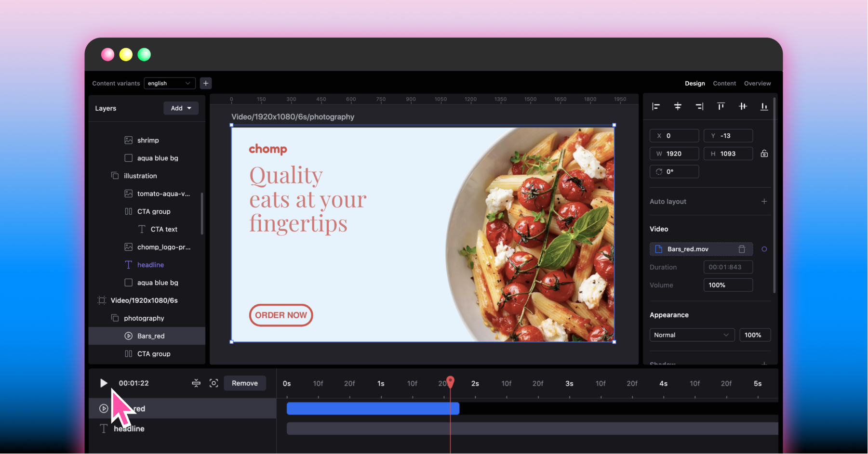This screenshot has width=868, height=454.
Task: Align layer to right edge
Action: point(699,106)
